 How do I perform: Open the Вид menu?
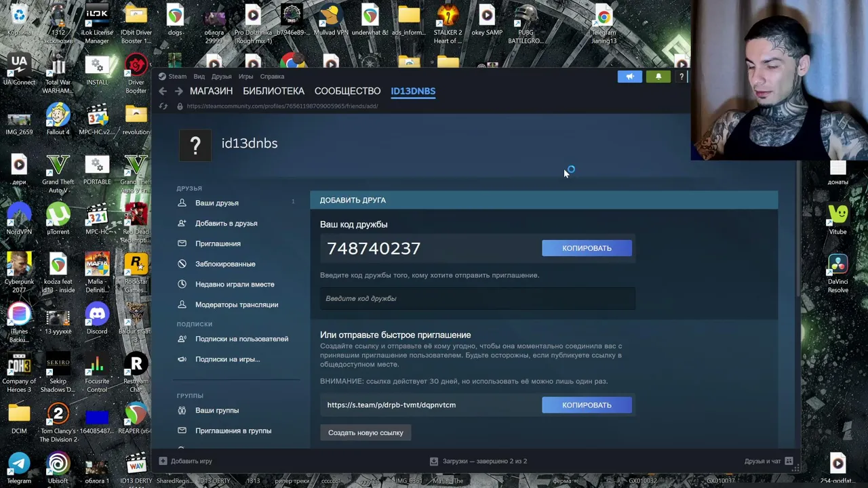pos(199,77)
